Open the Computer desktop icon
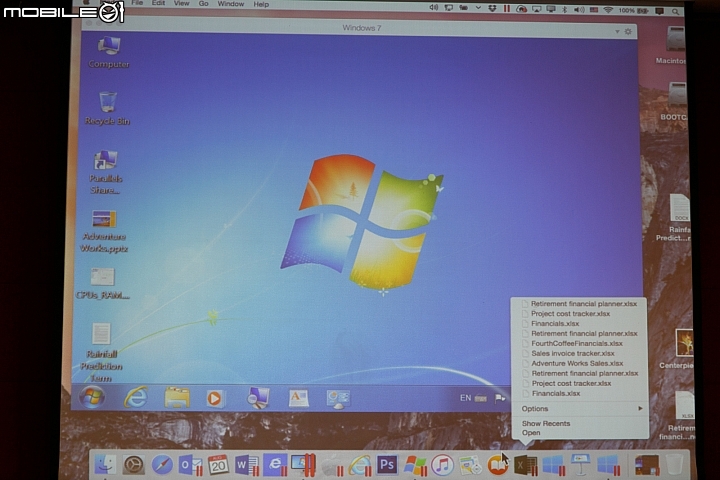Screen dimensions: 720x480 point(109,52)
